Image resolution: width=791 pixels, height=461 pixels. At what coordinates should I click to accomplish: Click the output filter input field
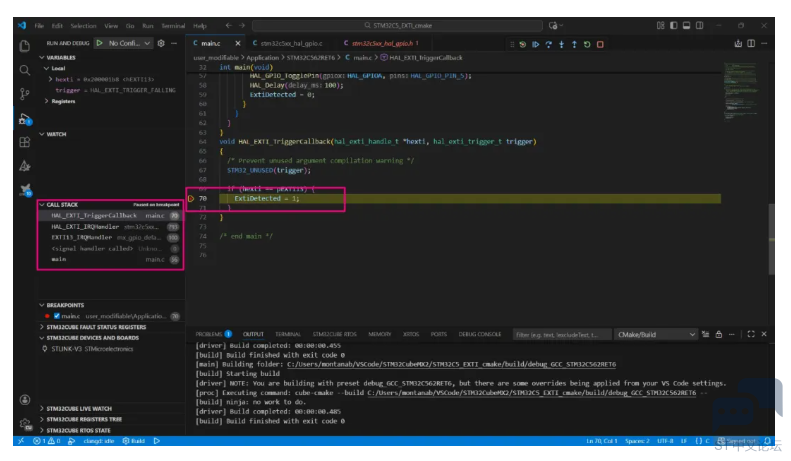562,334
